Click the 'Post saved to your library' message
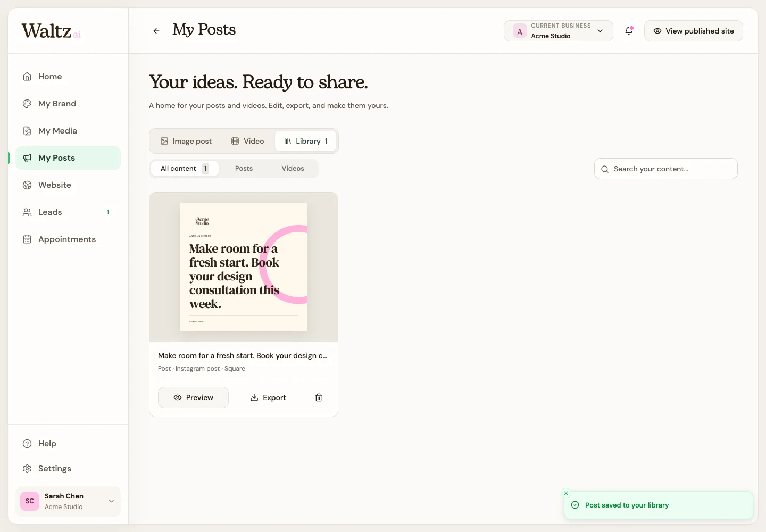Viewport: 766px width, 532px height. pos(627,505)
